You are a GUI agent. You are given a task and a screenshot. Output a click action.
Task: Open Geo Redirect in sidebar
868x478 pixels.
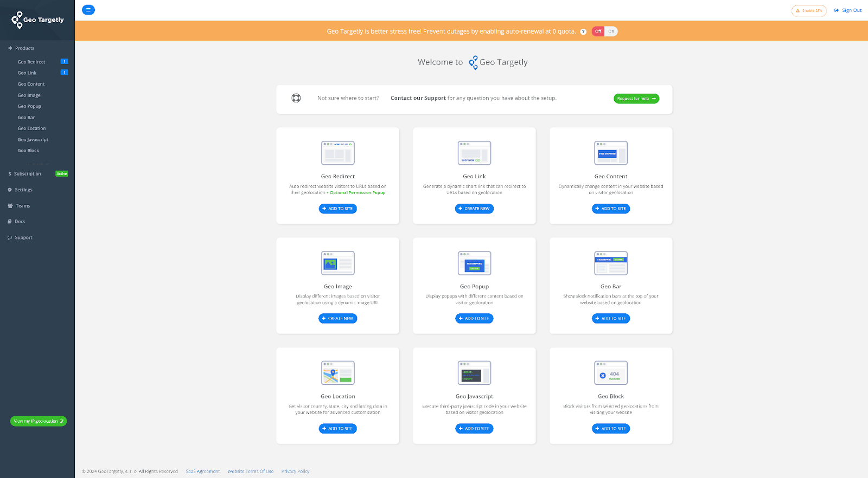(31, 62)
